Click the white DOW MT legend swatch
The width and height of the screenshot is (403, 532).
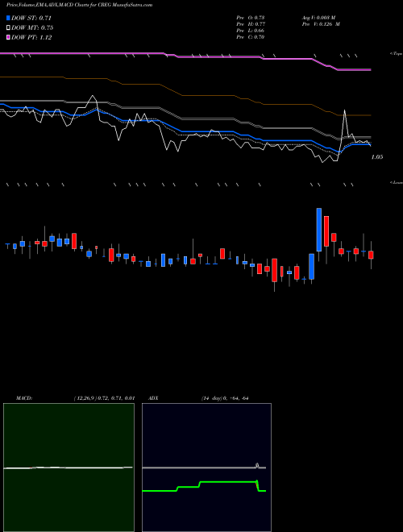point(8,28)
